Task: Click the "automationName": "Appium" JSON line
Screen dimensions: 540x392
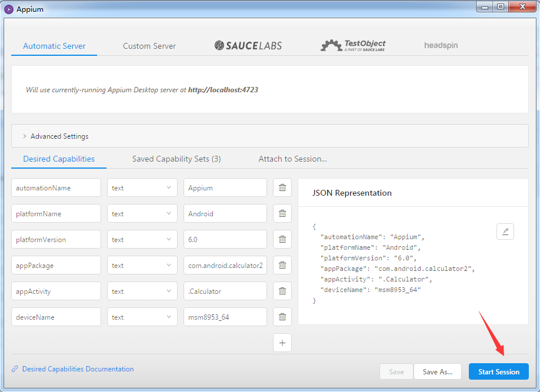Action: [372, 237]
